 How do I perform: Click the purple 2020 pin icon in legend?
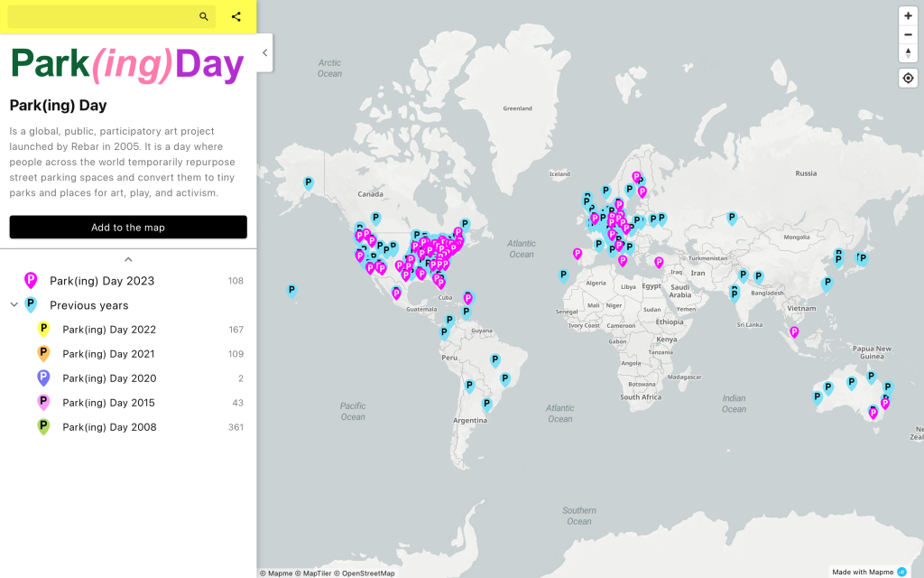click(43, 378)
